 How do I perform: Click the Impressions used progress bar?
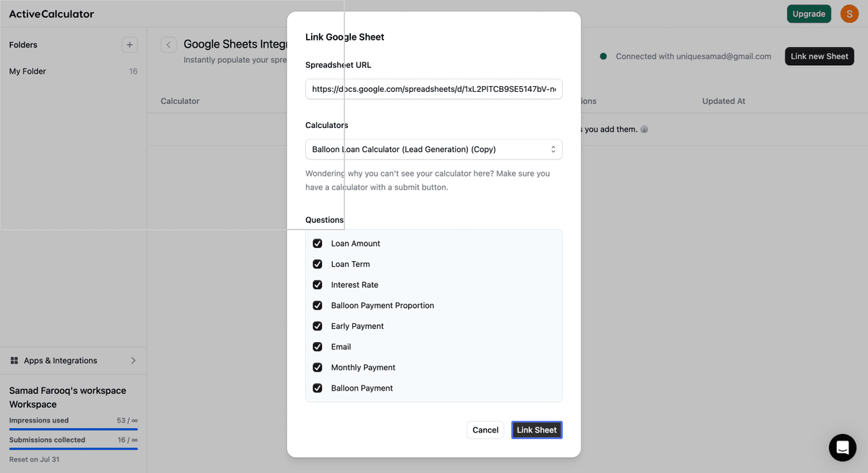[73, 430]
